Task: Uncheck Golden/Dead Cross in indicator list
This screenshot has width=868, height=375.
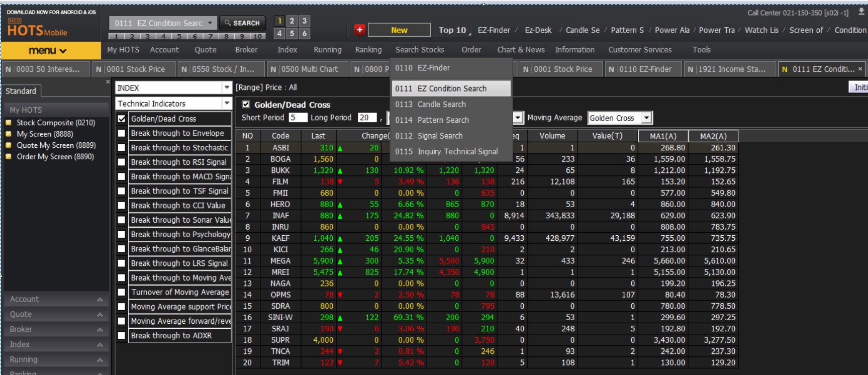Action: [122, 119]
